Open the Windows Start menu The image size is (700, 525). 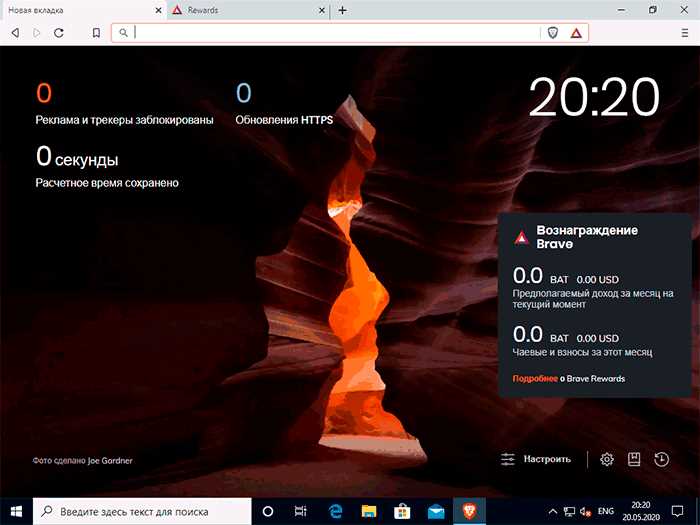coord(17,512)
